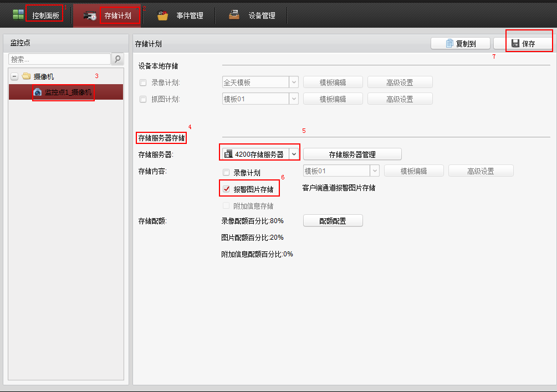Click the Device Management icon
Viewport: 557px width, 392px height.
pos(234,16)
